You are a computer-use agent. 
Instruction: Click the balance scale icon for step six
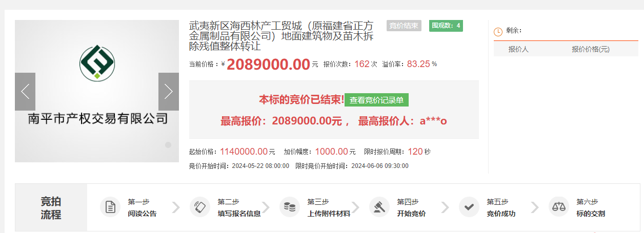click(558, 207)
